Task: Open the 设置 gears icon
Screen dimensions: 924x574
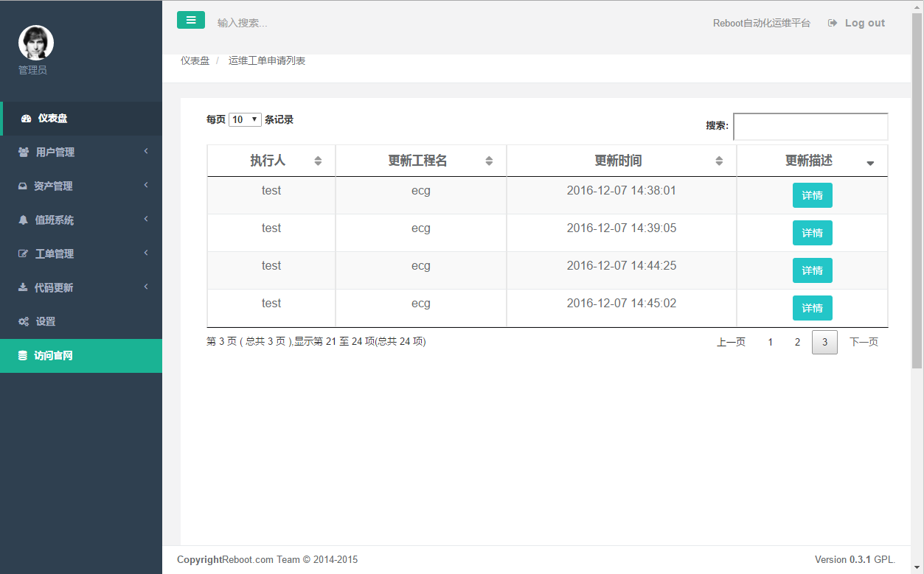Action: 24,321
